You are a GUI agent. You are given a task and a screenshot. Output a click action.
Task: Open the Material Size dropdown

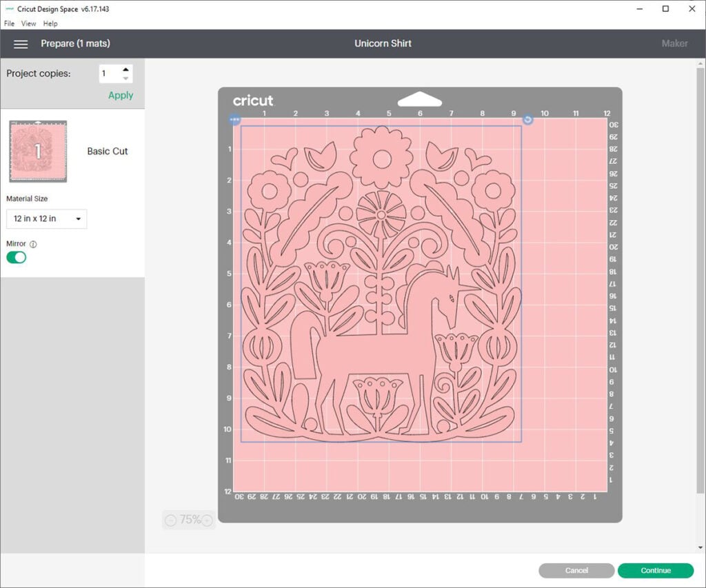point(46,219)
